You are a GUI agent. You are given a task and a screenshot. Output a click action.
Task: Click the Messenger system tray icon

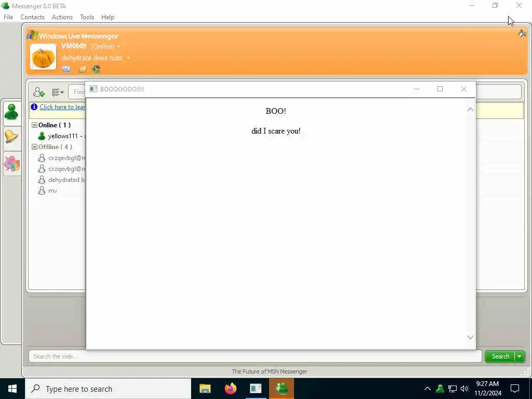(440, 389)
